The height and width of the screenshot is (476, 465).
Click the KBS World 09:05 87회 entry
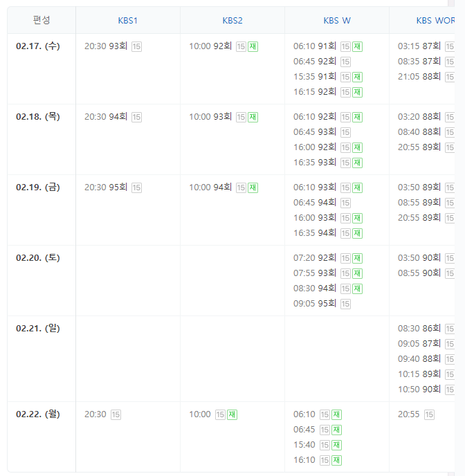419,344
